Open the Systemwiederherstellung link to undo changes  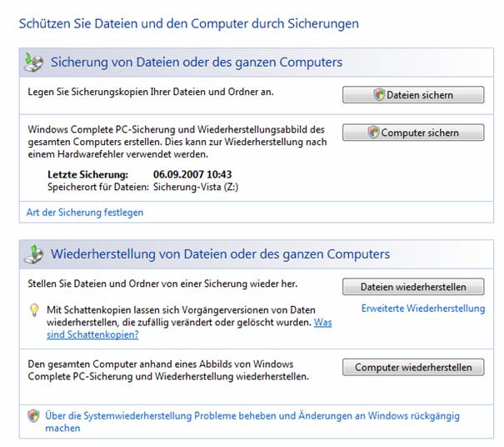click(252, 422)
